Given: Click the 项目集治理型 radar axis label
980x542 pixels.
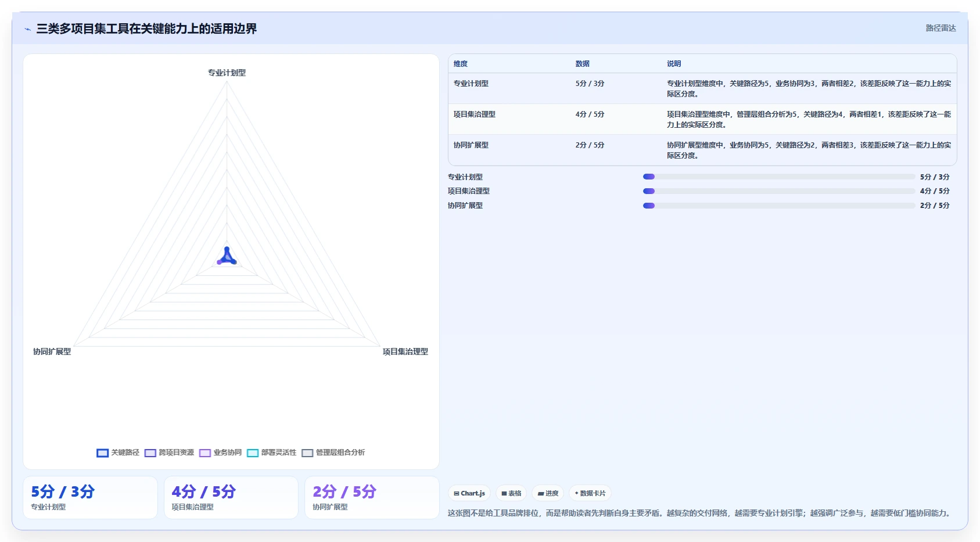Looking at the screenshot, I should 405,351.
